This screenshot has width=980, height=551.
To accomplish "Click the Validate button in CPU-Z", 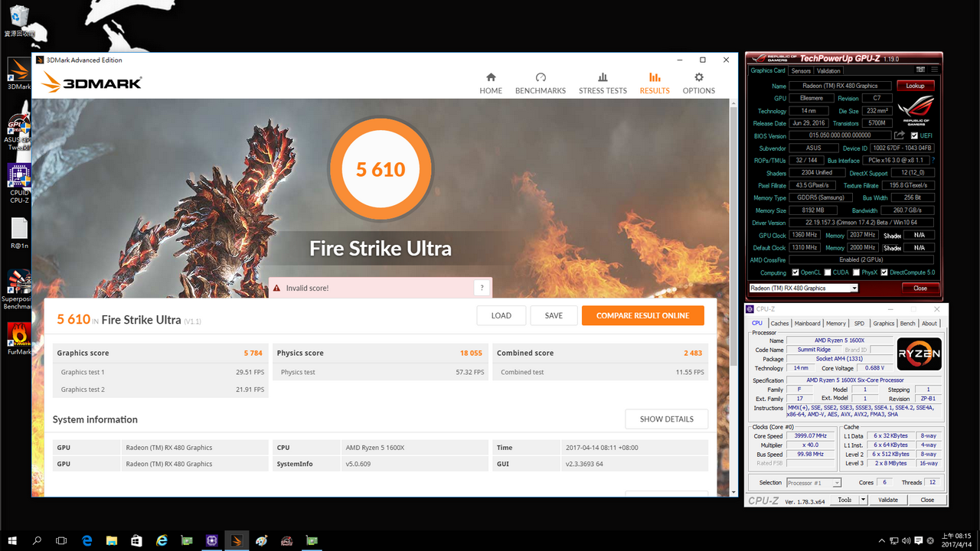I will [x=888, y=500].
